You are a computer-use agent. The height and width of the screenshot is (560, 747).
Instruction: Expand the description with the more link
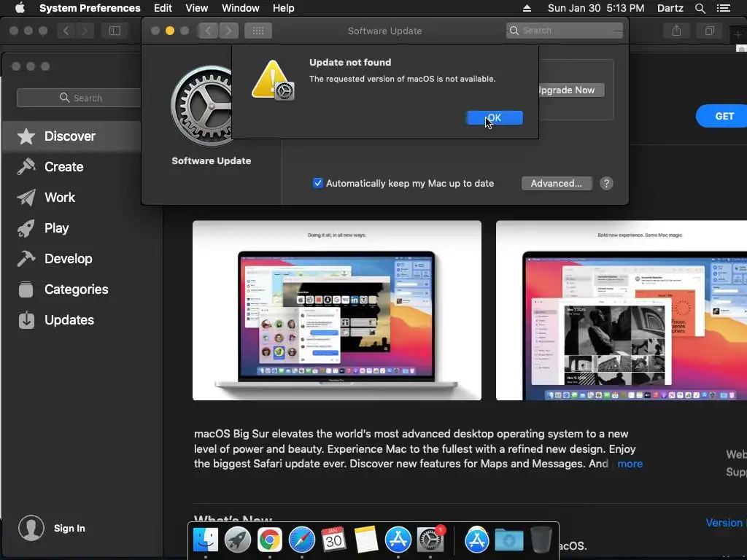pos(630,464)
